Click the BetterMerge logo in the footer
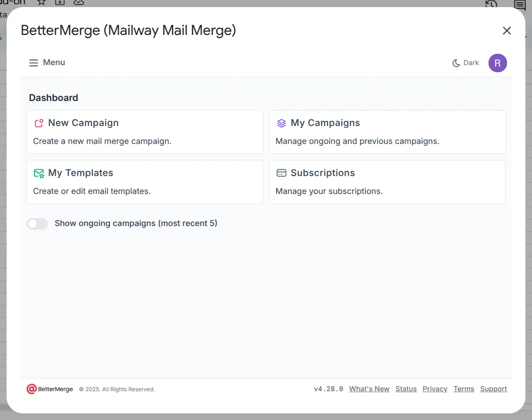Image resolution: width=532 pixels, height=420 pixels. (x=50, y=389)
